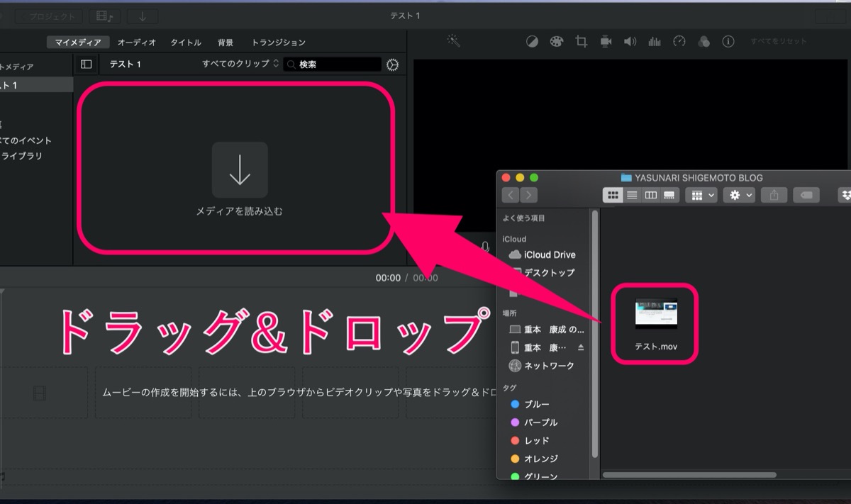851x504 pixels.
Task: Click the Finder share button
Action: 774,195
